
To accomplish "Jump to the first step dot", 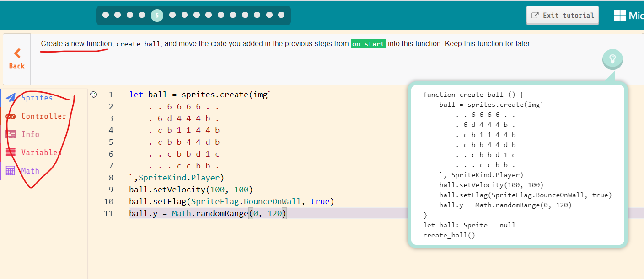I will (x=105, y=15).
